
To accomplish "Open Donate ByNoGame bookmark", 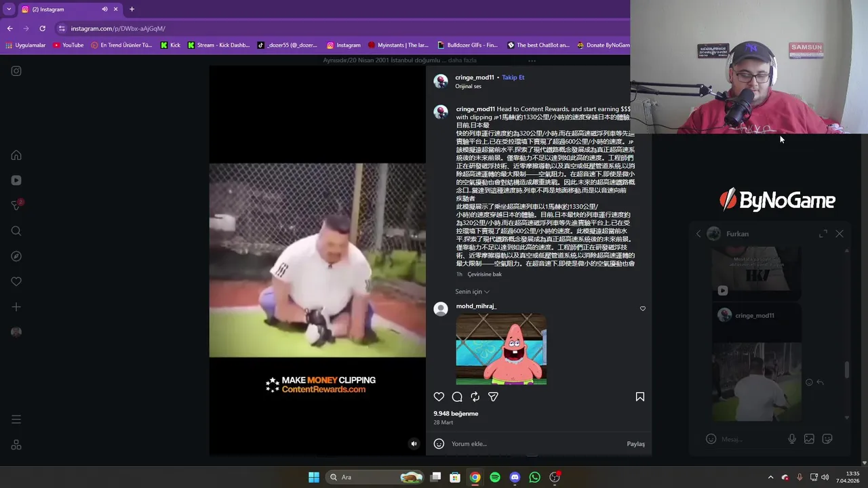I will pyautogui.click(x=603, y=45).
